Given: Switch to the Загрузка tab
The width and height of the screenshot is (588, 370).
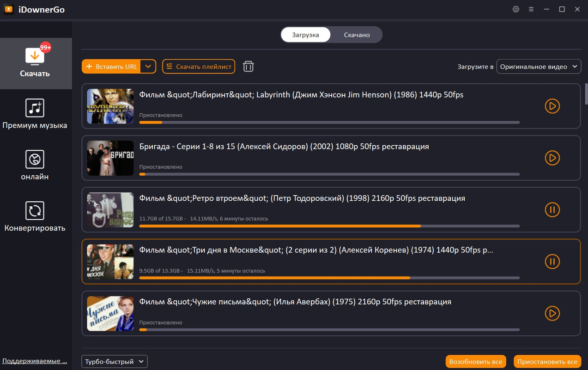Looking at the screenshot, I should coord(306,35).
